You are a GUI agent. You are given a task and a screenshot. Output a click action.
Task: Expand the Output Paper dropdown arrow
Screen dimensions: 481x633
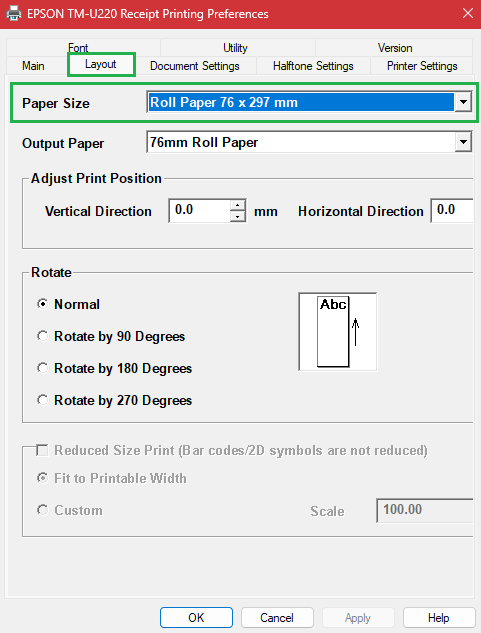click(x=463, y=142)
